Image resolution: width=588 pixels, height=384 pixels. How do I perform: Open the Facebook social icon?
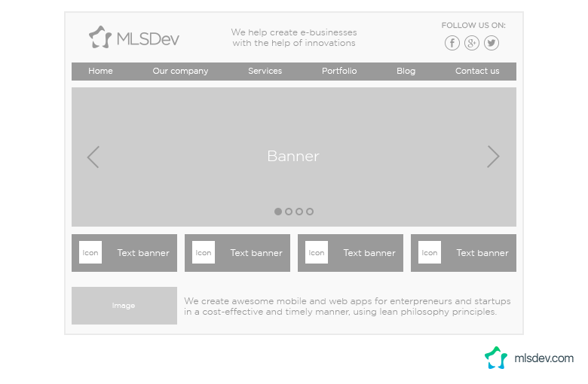pyautogui.click(x=452, y=43)
